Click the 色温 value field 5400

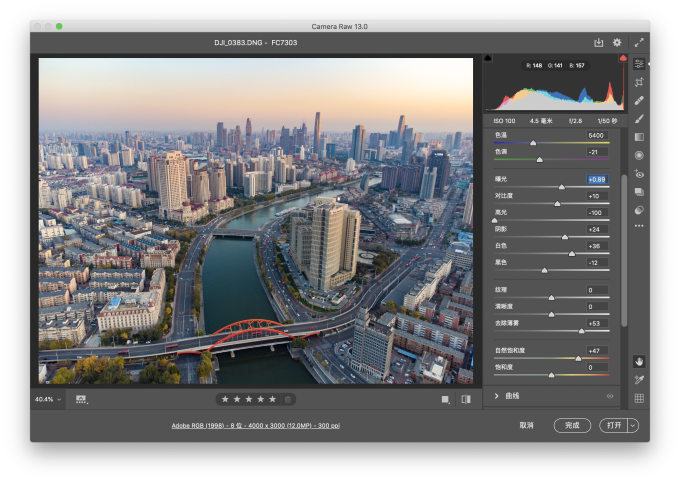pos(597,135)
